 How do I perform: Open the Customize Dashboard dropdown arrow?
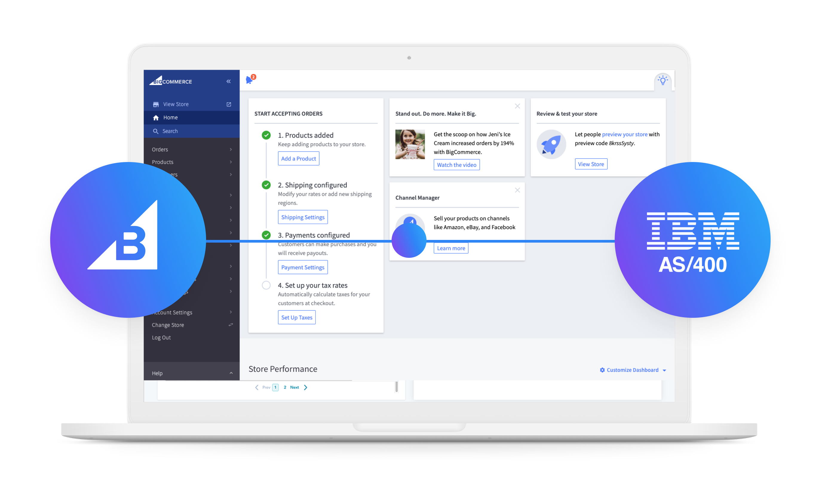[x=664, y=370]
